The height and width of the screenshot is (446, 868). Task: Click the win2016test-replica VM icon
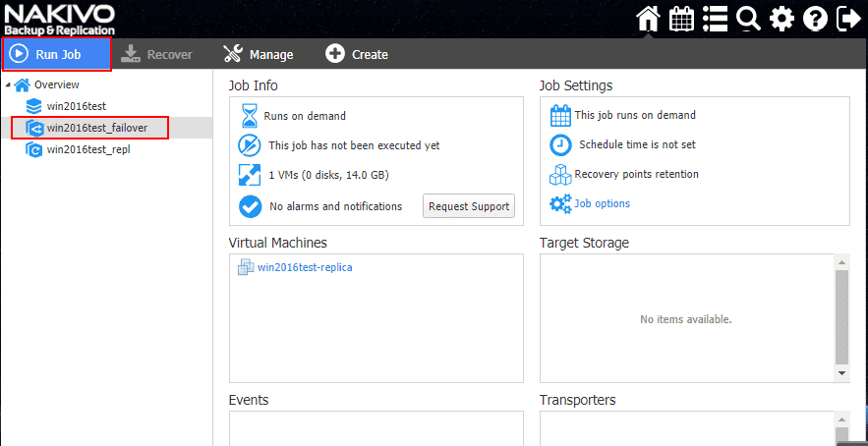point(246,267)
